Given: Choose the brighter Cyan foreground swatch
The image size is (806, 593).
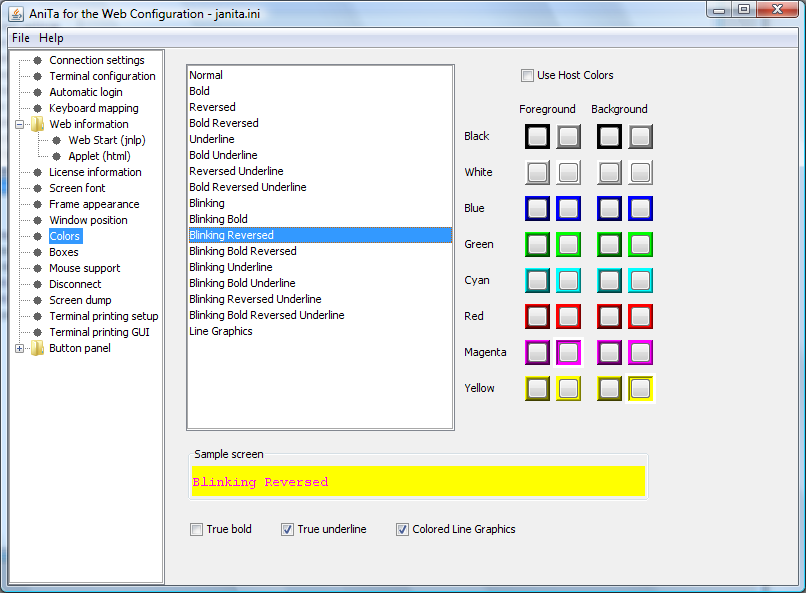Looking at the screenshot, I should click(569, 281).
